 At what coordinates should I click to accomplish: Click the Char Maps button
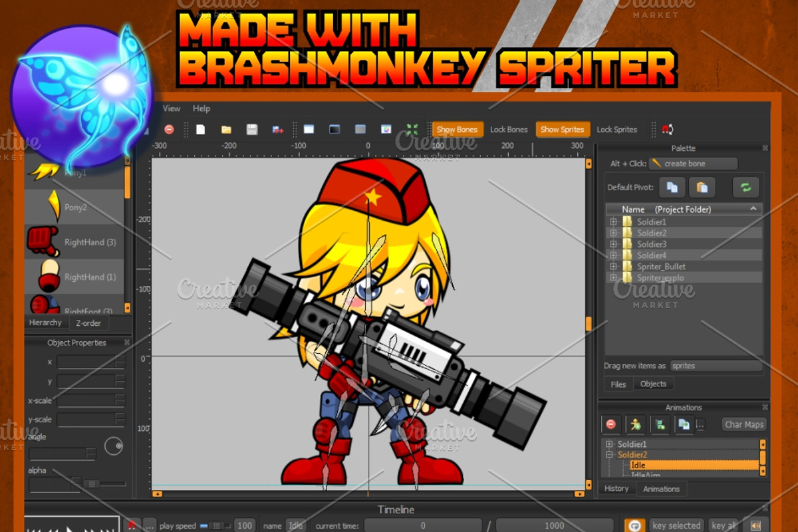(744, 424)
